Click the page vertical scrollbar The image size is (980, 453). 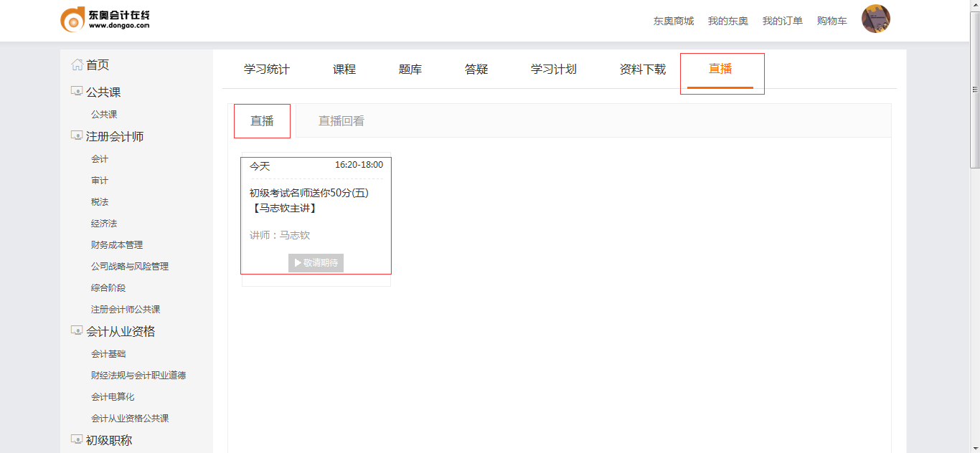[974, 90]
